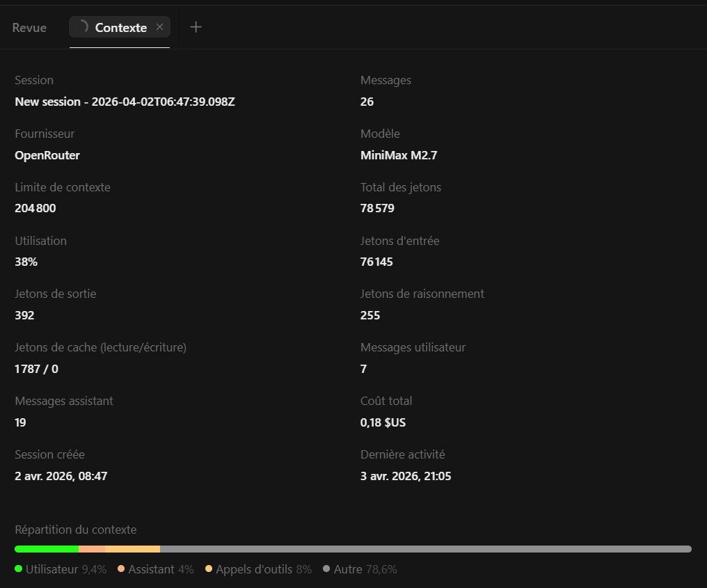Image resolution: width=707 pixels, height=588 pixels.
Task: Click the total tokens value '78 579'
Action: [377, 208]
